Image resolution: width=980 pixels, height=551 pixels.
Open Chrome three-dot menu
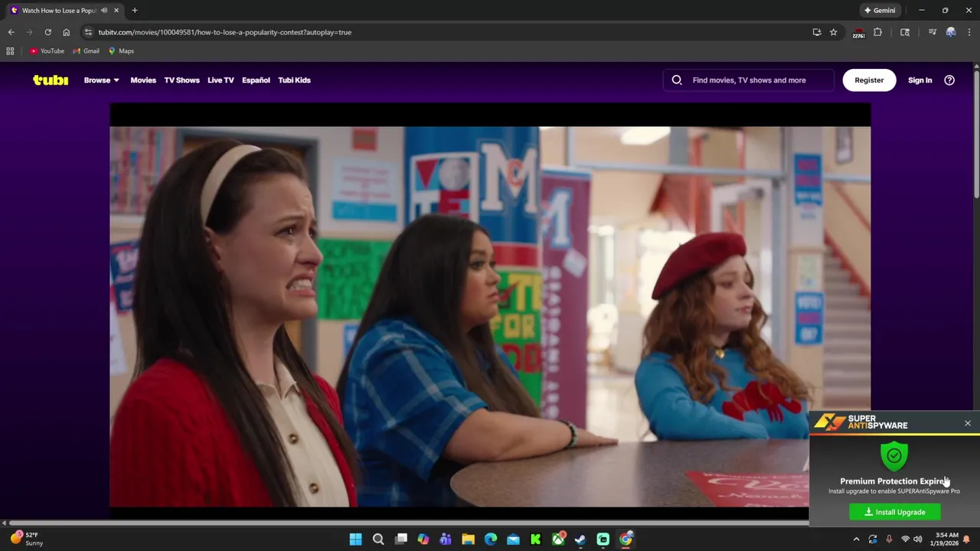[969, 32]
